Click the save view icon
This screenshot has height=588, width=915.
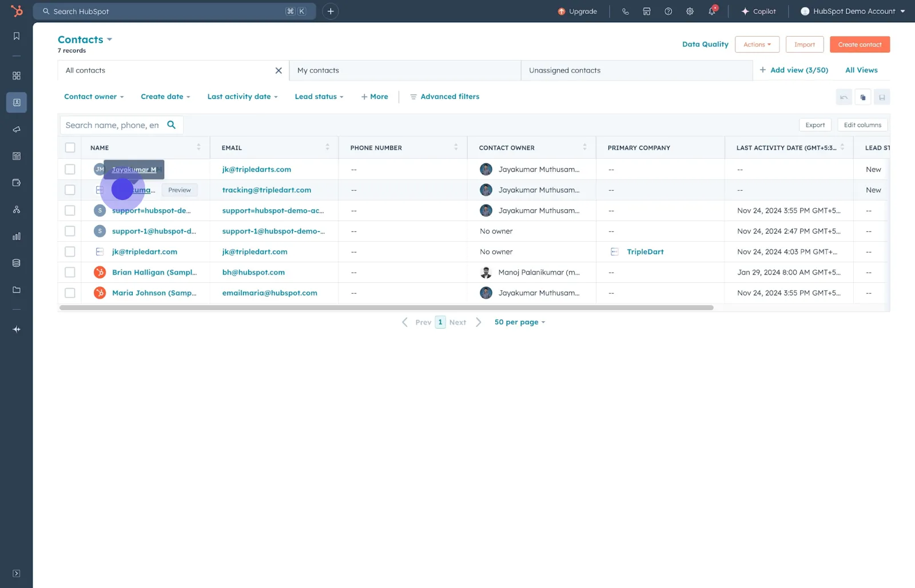882,97
